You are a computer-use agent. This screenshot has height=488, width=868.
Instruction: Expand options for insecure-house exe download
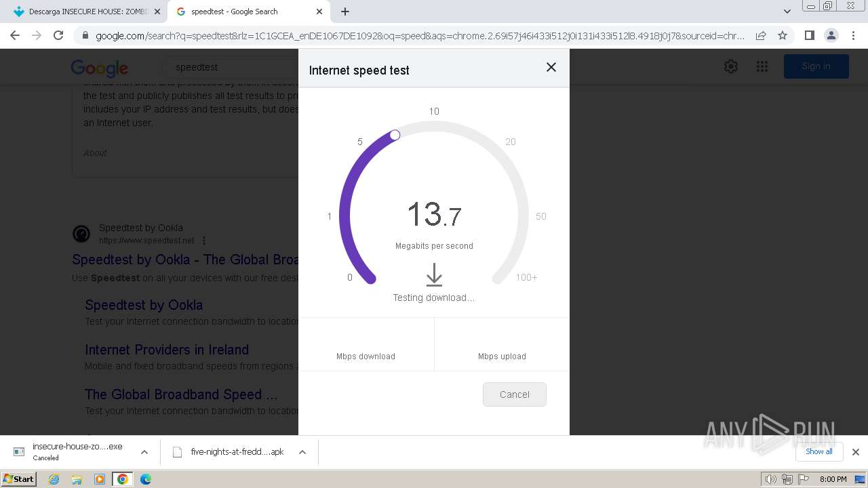click(144, 452)
